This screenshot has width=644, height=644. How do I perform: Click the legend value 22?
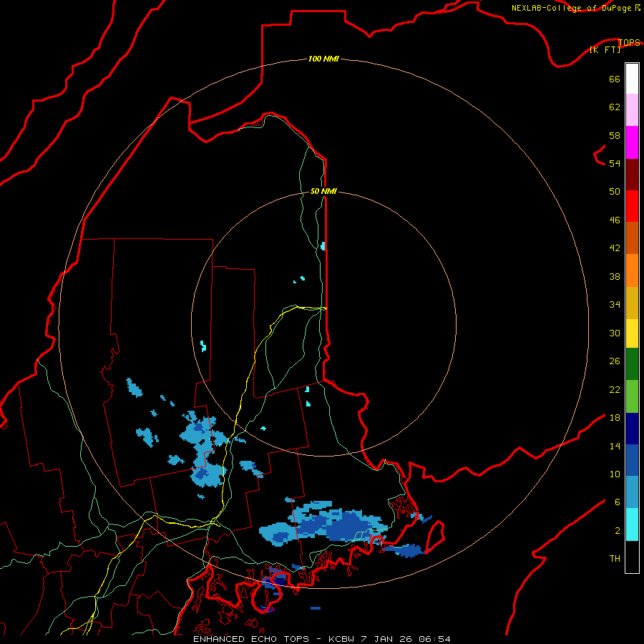tap(615, 390)
